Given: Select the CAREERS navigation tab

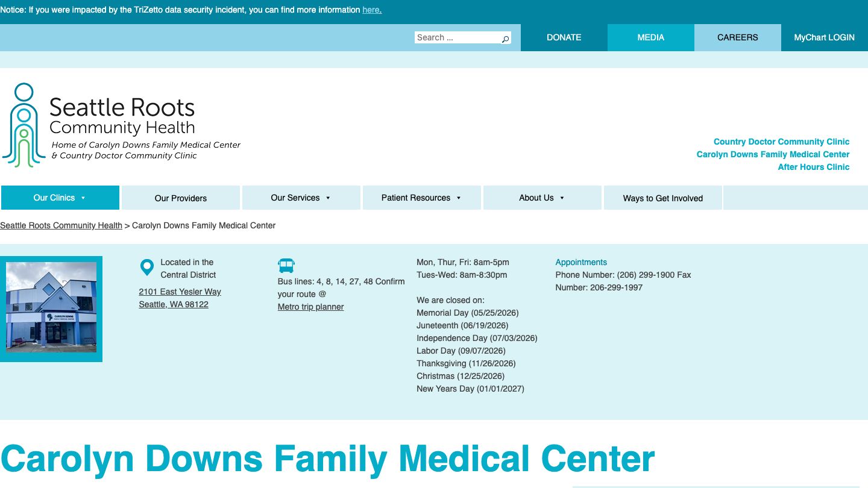Looking at the screenshot, I should (x=737, y=37).
